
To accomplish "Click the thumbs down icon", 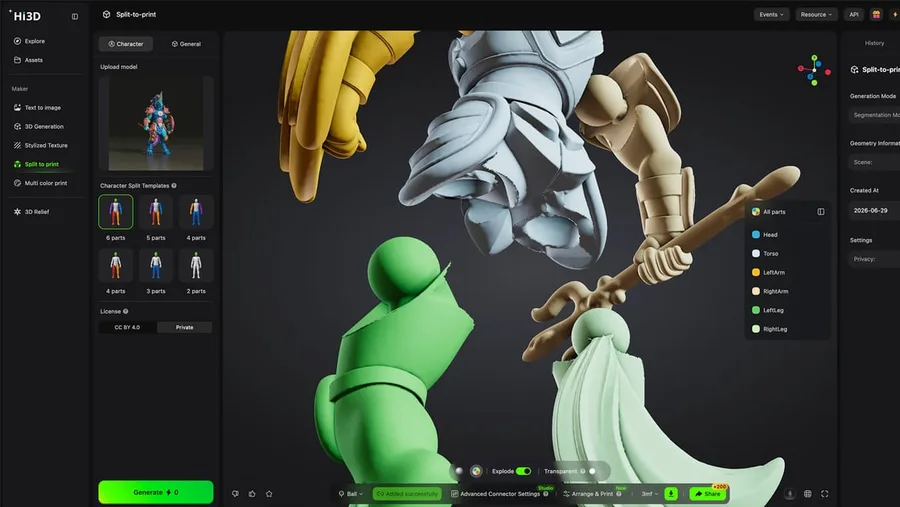I will click(x=235, y=494).
